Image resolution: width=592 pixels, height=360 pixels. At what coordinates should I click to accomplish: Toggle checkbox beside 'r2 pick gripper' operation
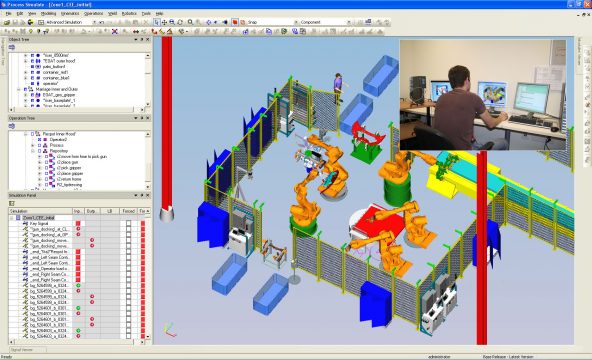pos(46,168)
